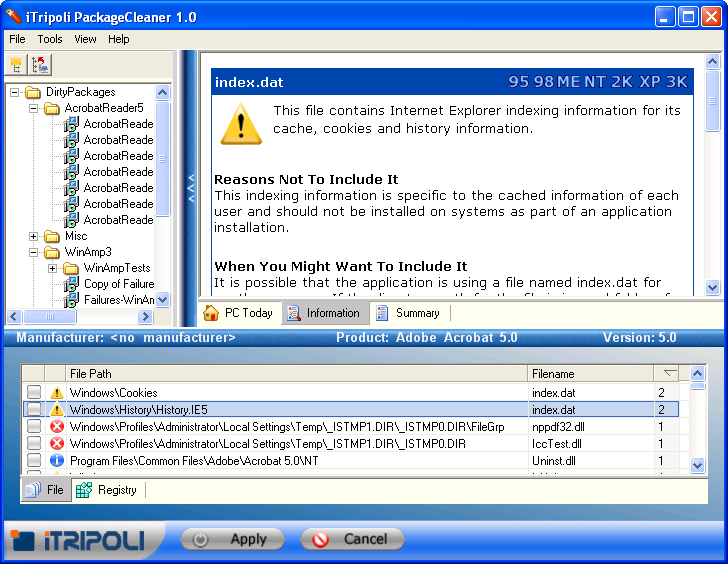Click the Misc folder icon
The height and width of the screenshot is (564, 728).
(x=52, y=237)
